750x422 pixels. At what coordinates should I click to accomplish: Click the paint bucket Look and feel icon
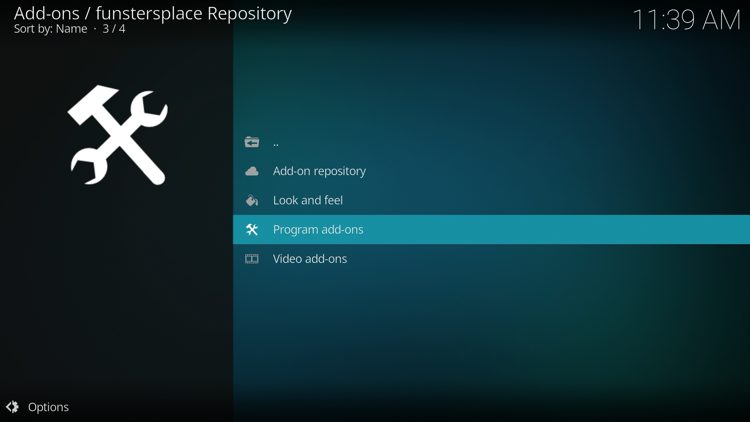tap(252, 200)
